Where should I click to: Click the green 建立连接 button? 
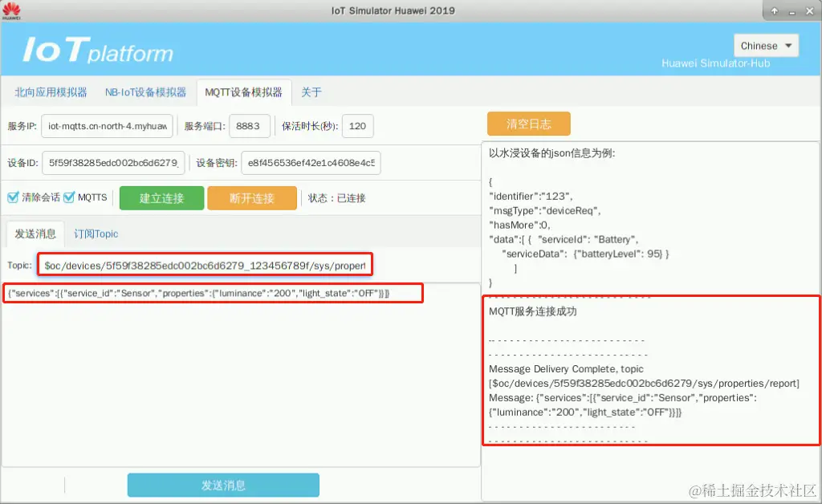[x=161, y=198]
